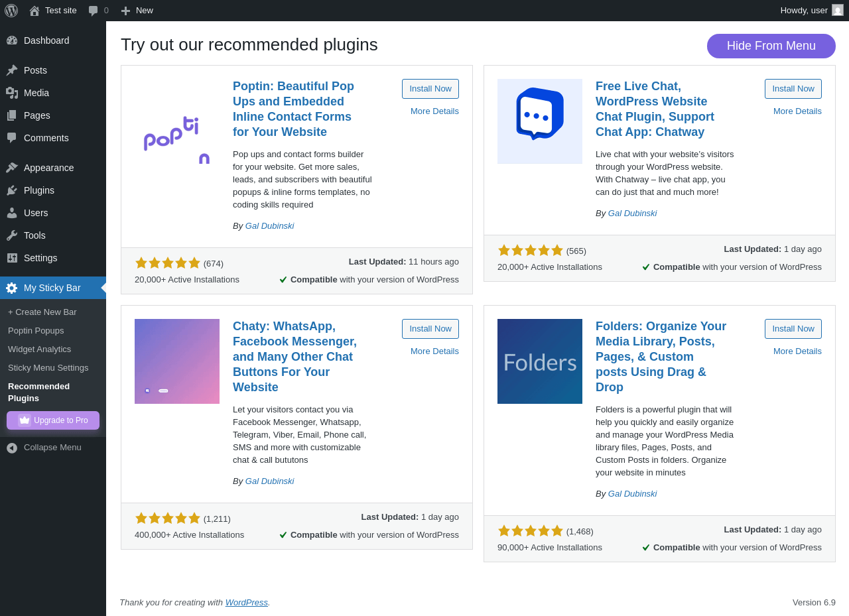Select Sticky Menu Settings submenu item
Viewport: 849px width, 616px height.
pos(48,368)
